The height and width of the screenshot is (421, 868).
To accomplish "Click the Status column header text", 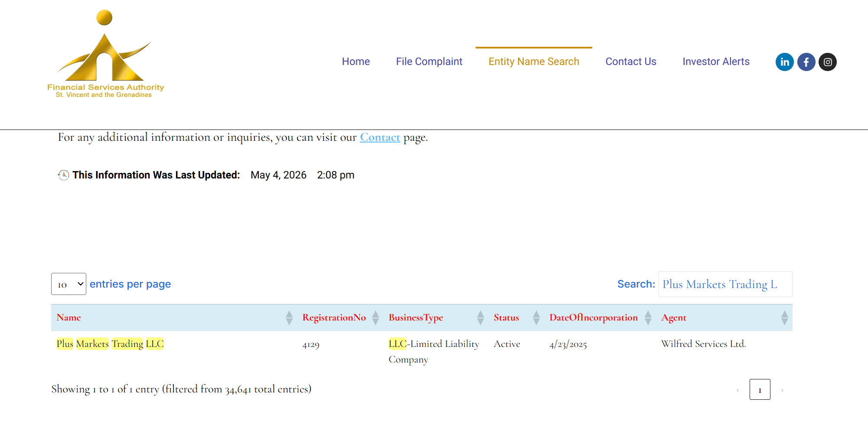I will 506,317.
